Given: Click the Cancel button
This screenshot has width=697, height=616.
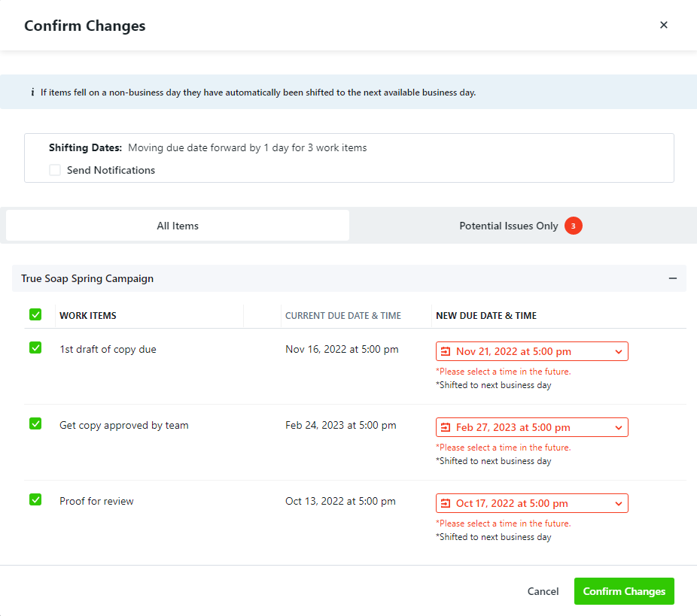Looking at the screenshot, I should point(543,591).
